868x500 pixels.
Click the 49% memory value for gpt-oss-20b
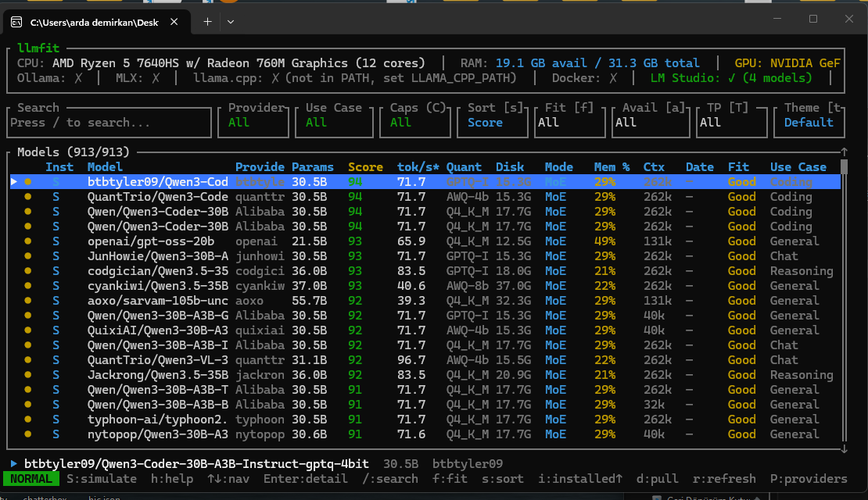point(604,241)
